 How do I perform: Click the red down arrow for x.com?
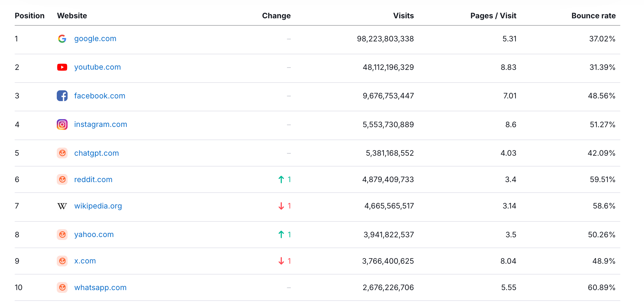coord(281,261)
